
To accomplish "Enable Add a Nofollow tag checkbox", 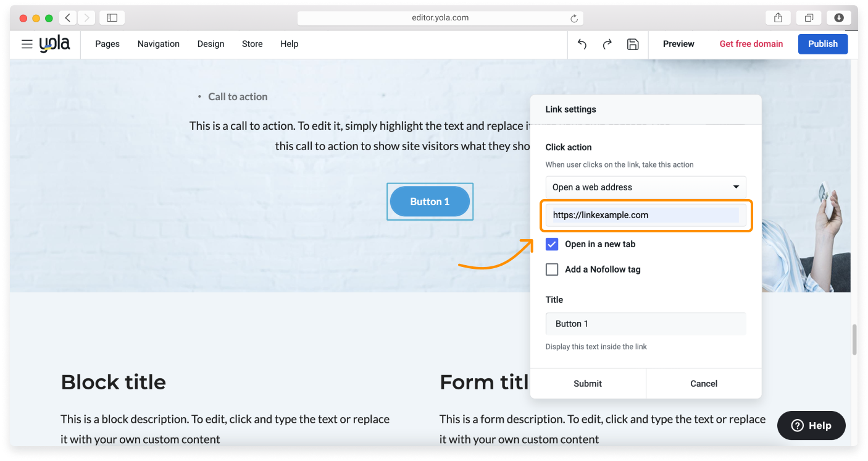I will [552, 269].
